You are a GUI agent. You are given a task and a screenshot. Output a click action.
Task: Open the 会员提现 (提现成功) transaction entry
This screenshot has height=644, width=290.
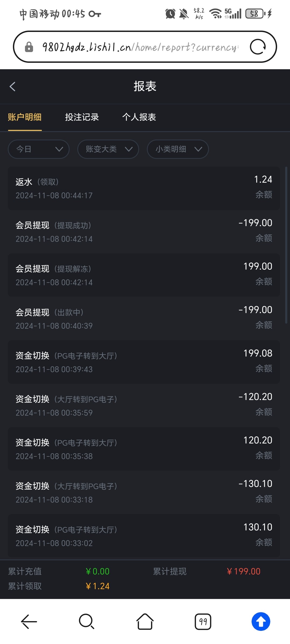144,232
